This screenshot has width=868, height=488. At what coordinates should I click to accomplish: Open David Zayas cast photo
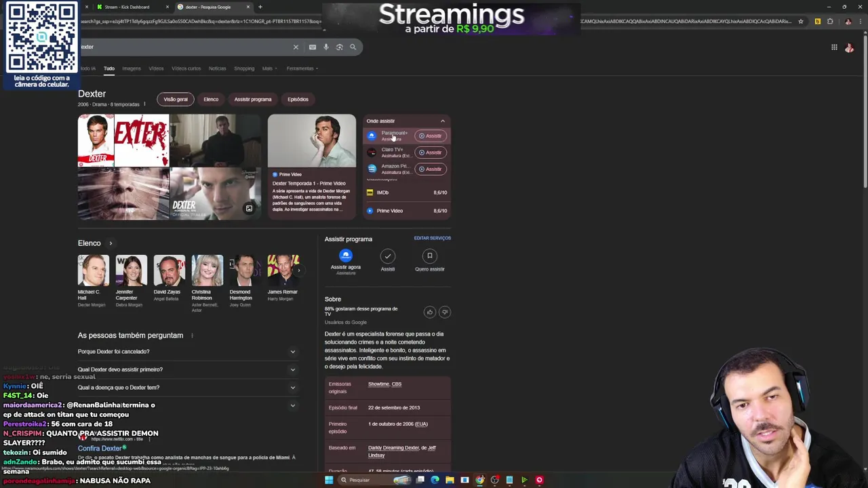coord(169,270)
